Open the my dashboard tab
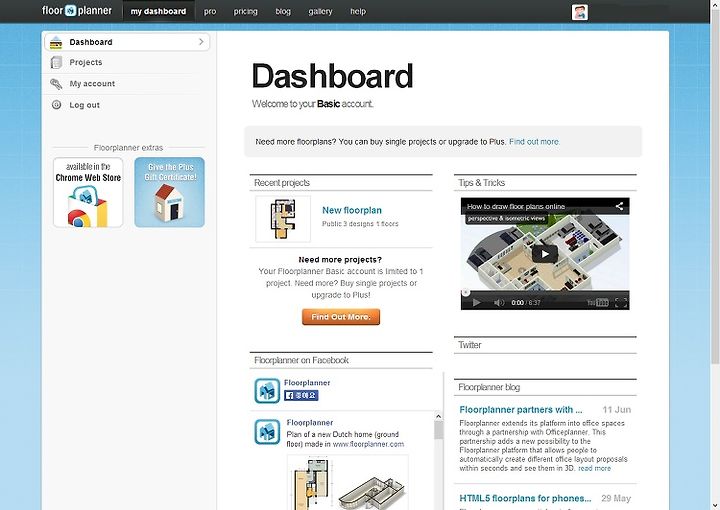The image size is (720, 510). tap(158, 11)
